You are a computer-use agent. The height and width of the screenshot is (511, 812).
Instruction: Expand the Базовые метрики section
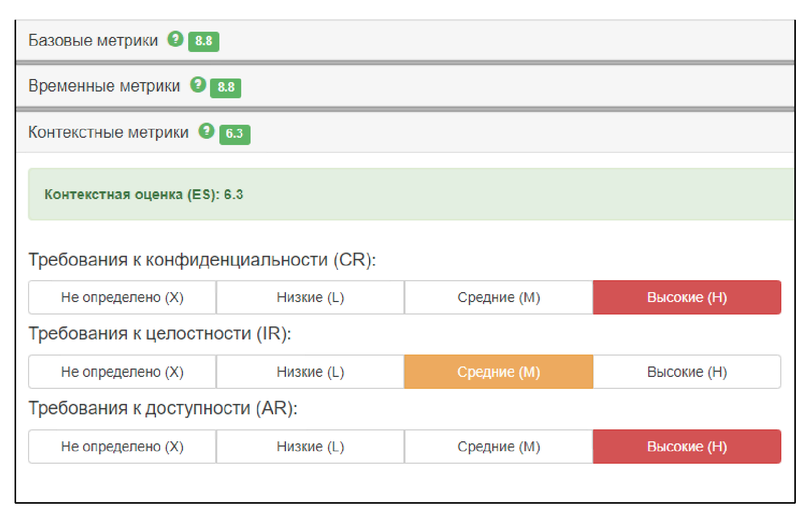93,41
